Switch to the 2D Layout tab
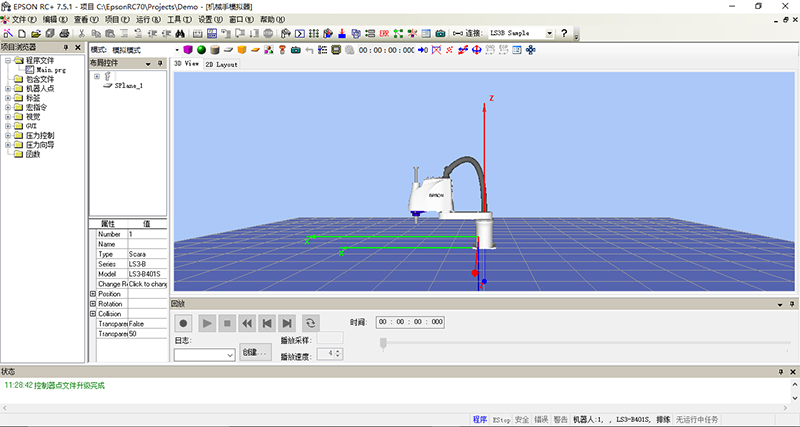This screenshot has height=427, width=800. (x=222, y=63)
